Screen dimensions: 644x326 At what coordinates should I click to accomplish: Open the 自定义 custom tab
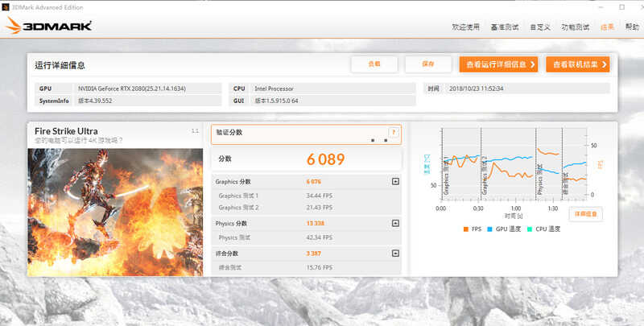tap(539, 27)
